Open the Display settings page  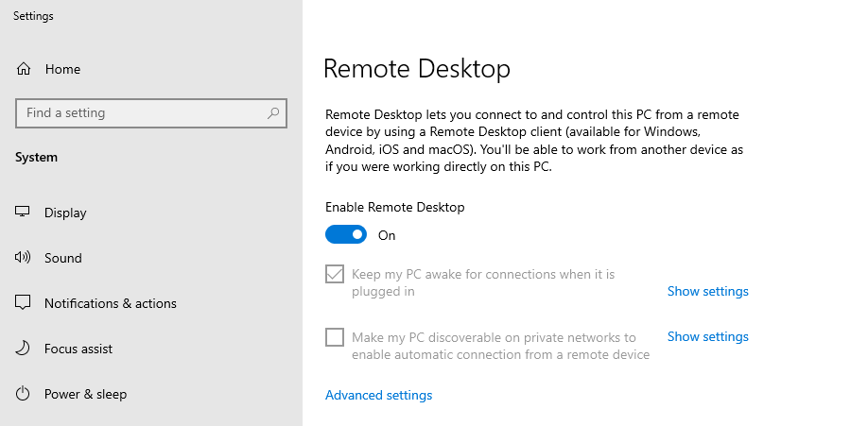click(x=65, y=213)
